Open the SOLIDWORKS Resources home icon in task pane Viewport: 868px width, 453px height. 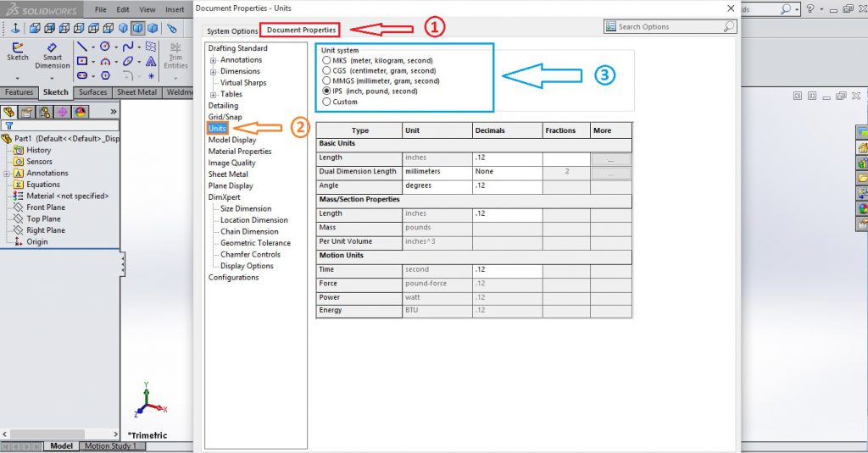(x=862, y=147)
